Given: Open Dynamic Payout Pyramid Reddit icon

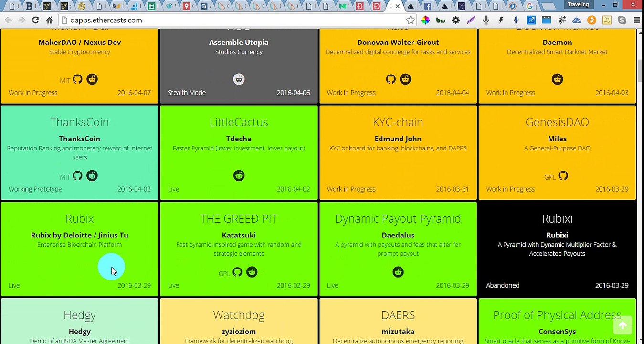Looking at the screenshot, I should (x=398, y=272).
